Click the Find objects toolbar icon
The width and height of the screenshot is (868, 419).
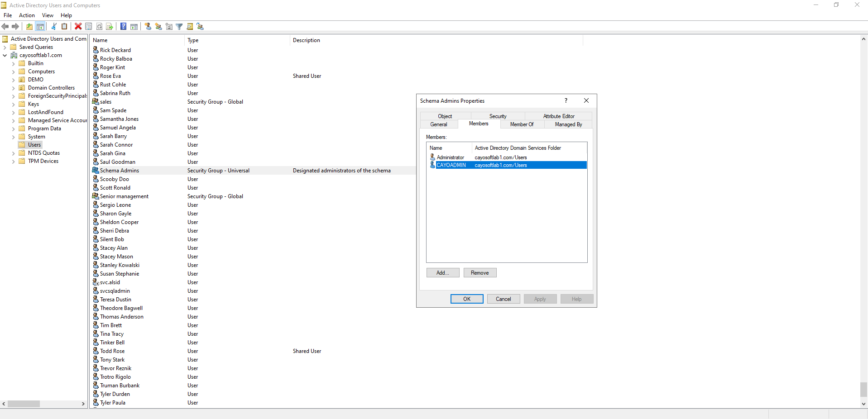(x=190, y=27)
